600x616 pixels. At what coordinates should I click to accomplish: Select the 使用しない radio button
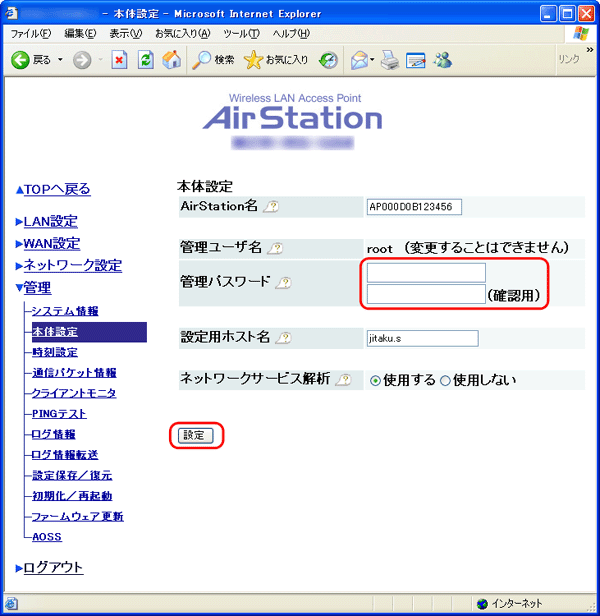coord(445,381)
